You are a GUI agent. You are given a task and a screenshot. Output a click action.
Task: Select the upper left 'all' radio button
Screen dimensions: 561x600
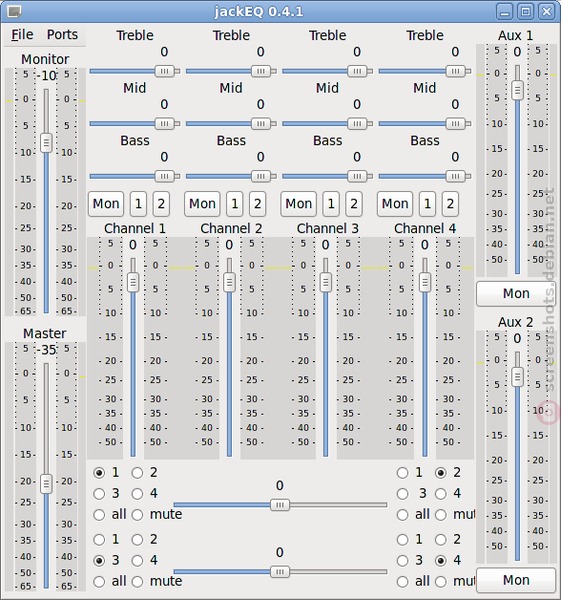tap(99, 515)
